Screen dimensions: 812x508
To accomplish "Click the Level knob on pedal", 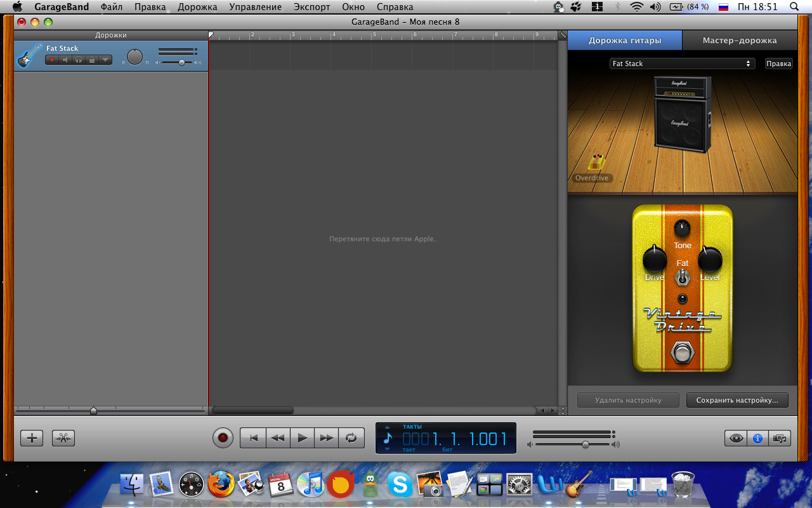I will coord(710,260).
